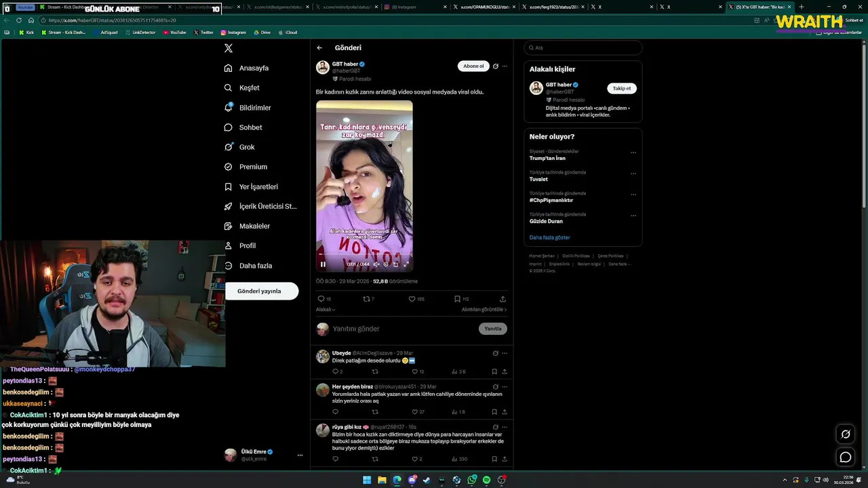Screen dimensions: 868x488
Task: Go back with the Gönderi arrow
Action: [319, 48]
